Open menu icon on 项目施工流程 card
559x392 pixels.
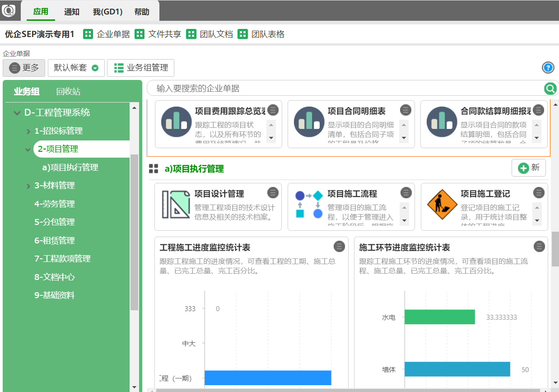click(405, 192)
